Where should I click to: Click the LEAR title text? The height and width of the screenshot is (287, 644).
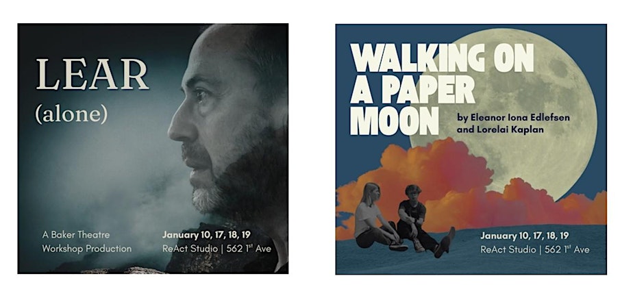coord(92,75)
